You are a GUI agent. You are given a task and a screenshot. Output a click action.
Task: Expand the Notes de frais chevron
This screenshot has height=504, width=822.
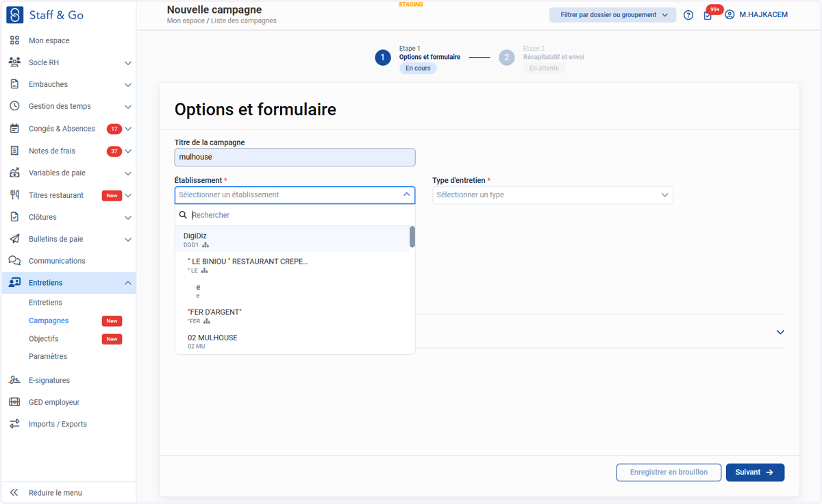[x=128, y=151]
